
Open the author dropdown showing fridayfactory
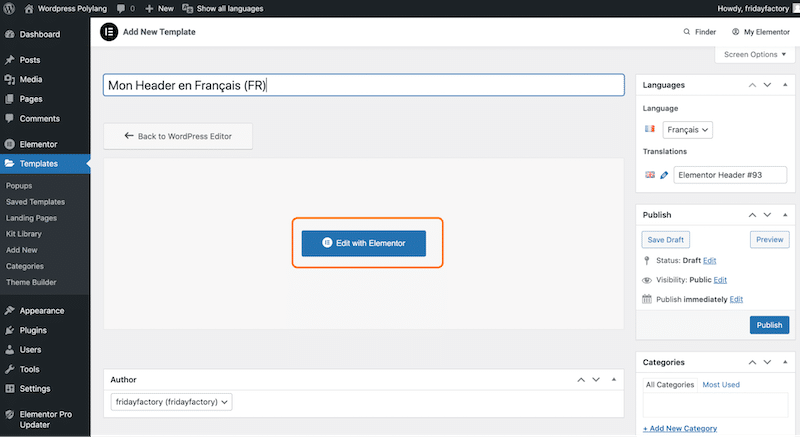[171, 402]
